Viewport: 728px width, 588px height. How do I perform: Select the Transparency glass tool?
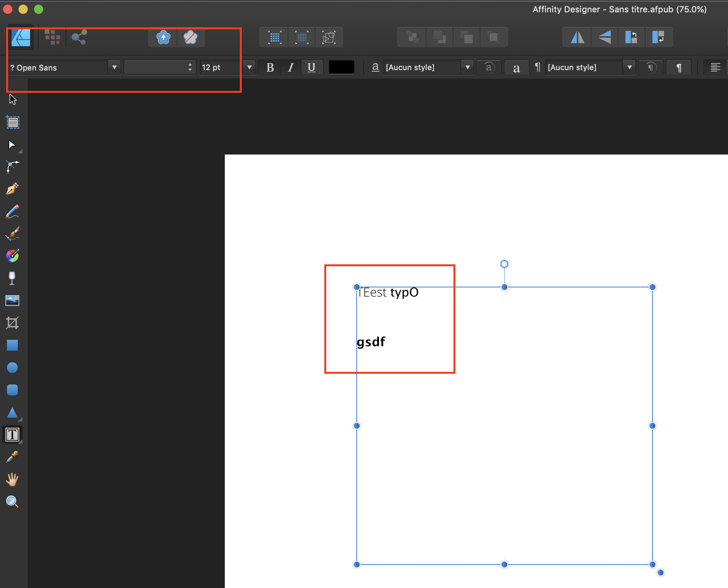(12, 278)
